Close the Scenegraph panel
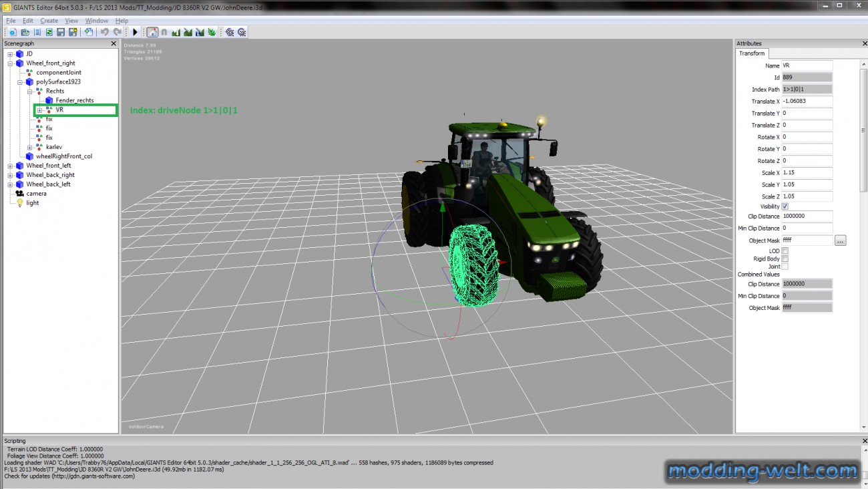This screenshot has width=868, height=489. [113, 43]
